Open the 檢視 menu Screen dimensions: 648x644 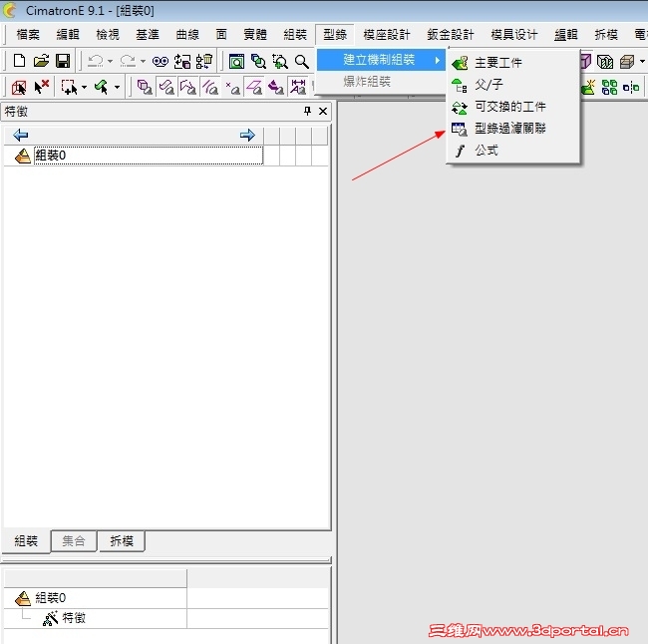point(108,35)
